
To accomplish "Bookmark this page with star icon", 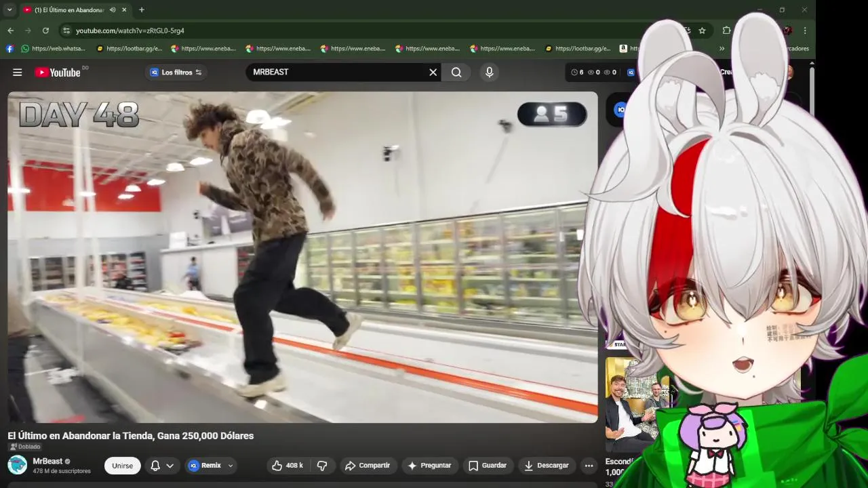I will [702, 30].
